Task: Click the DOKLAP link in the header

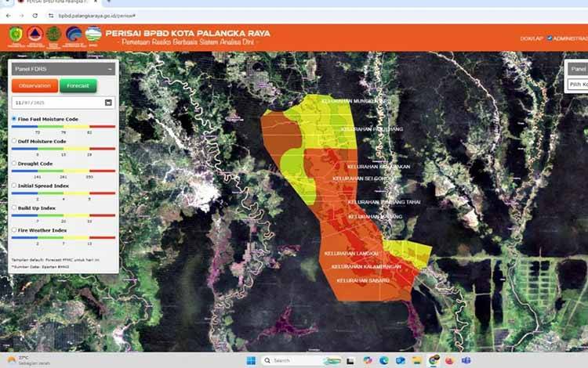Action: pyautogui.click(x=532, y=38)
